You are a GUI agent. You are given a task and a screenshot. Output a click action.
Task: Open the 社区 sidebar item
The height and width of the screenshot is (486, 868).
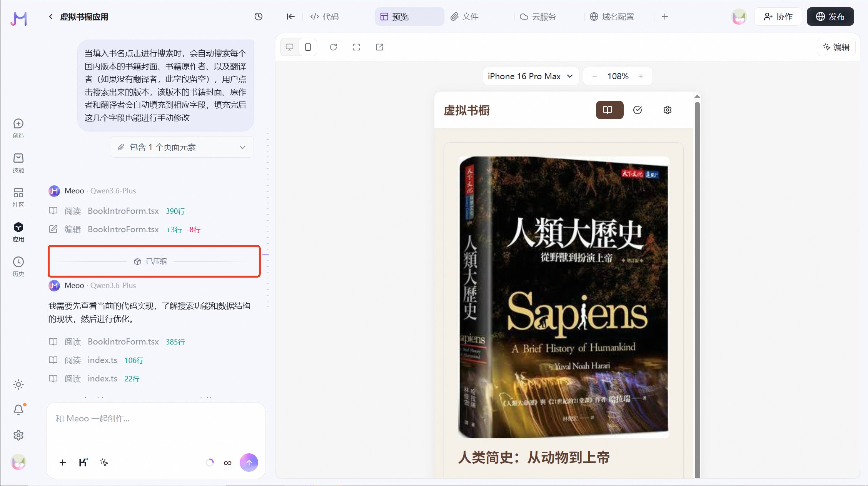tap(18, 197)
